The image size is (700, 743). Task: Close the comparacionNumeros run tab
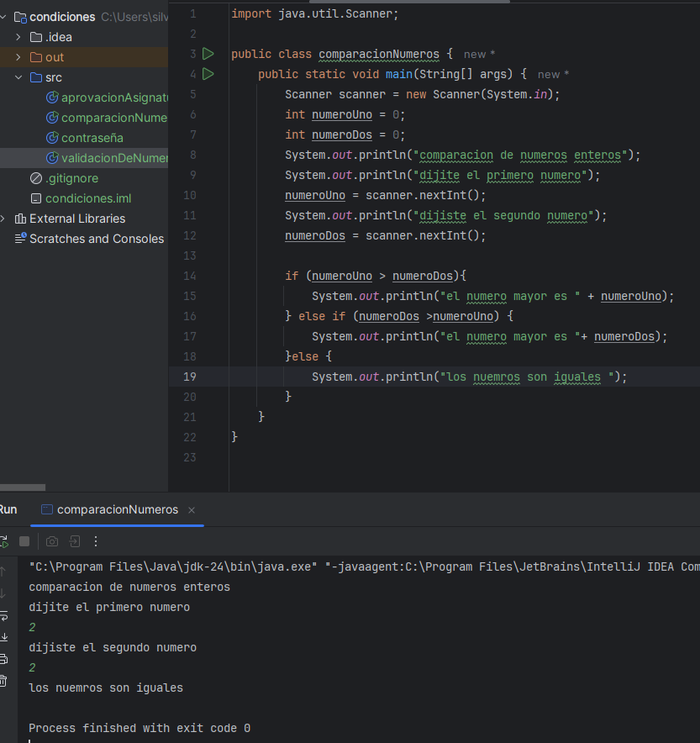pyautogui.click(x=192, y=510)
